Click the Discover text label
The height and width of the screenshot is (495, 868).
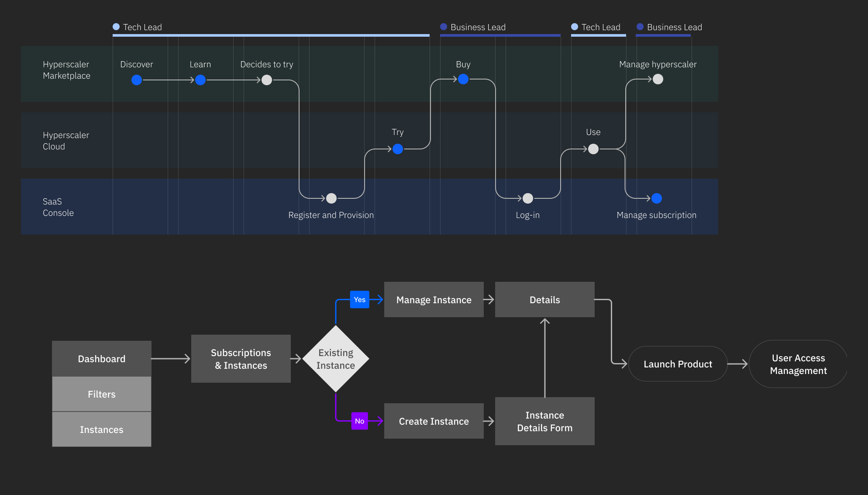[137, 64]
